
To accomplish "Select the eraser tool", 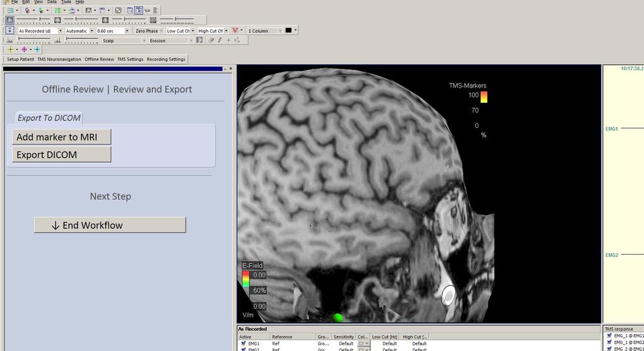I will click(x=211, y=40).
